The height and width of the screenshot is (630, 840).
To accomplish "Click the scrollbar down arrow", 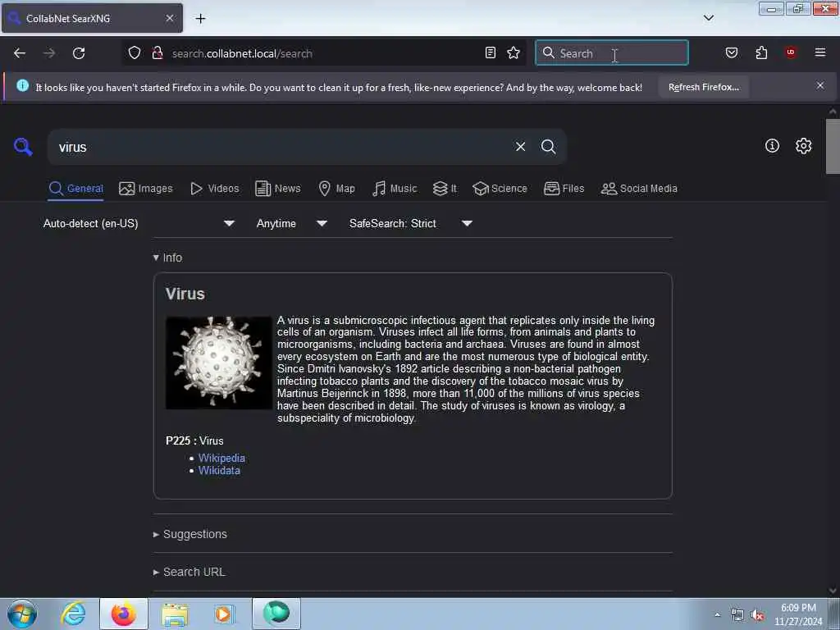I will click(x=833, y=591).
